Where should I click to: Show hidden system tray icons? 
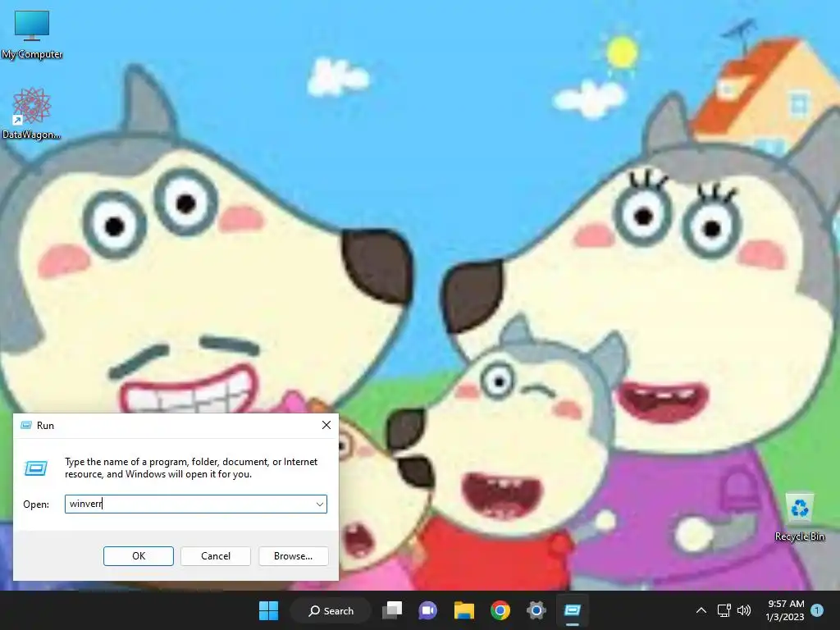701,610
